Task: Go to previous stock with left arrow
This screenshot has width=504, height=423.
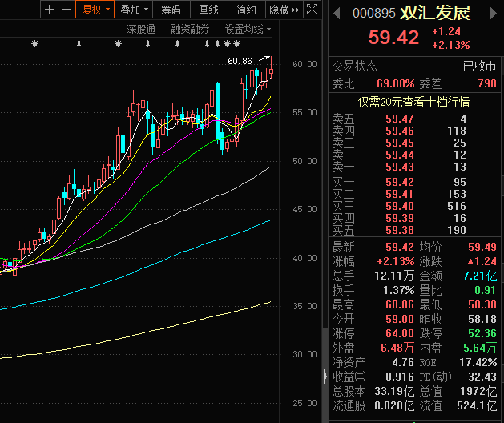Action: click(336, 14)
